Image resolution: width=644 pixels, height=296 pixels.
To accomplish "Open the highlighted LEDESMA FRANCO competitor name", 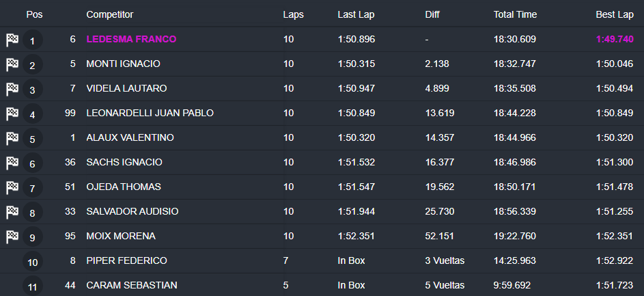I will [131, 39].
